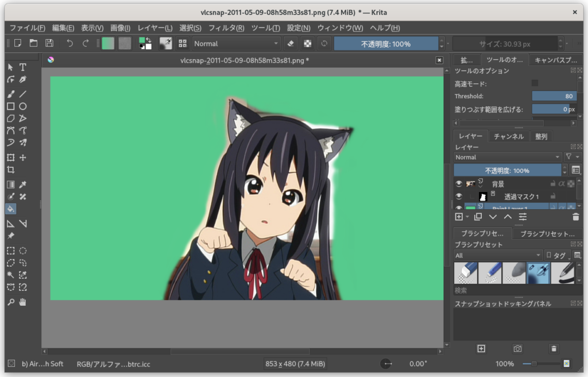Open the layer filter dropdown
Viewport: 588px width, 377px height.
[x=572, y=157]
